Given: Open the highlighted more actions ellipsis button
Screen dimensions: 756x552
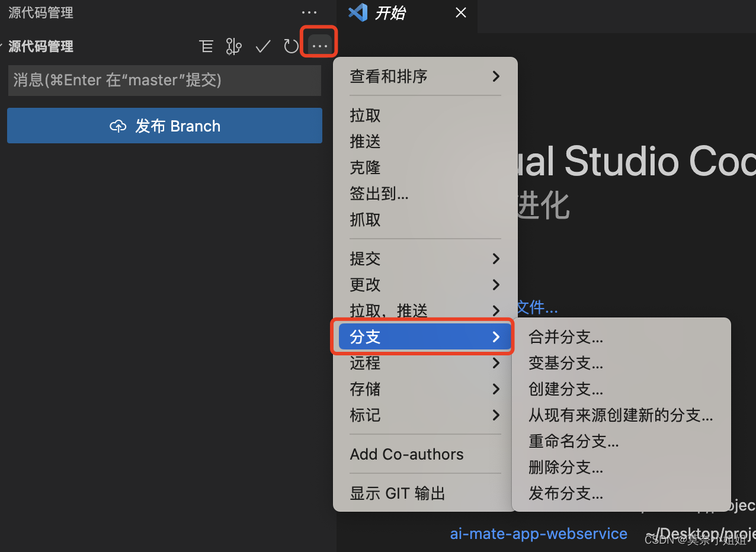Looking at the screenshot, I should [320, 46].
